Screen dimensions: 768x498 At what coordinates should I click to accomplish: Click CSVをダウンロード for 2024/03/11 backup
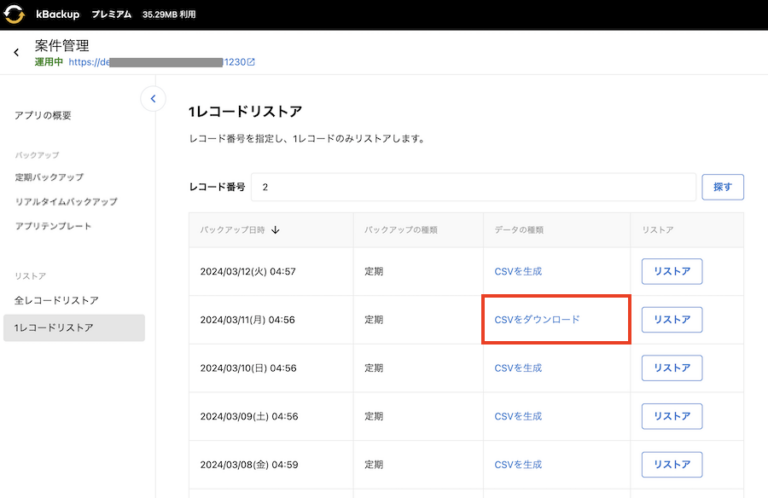(537, 320)
